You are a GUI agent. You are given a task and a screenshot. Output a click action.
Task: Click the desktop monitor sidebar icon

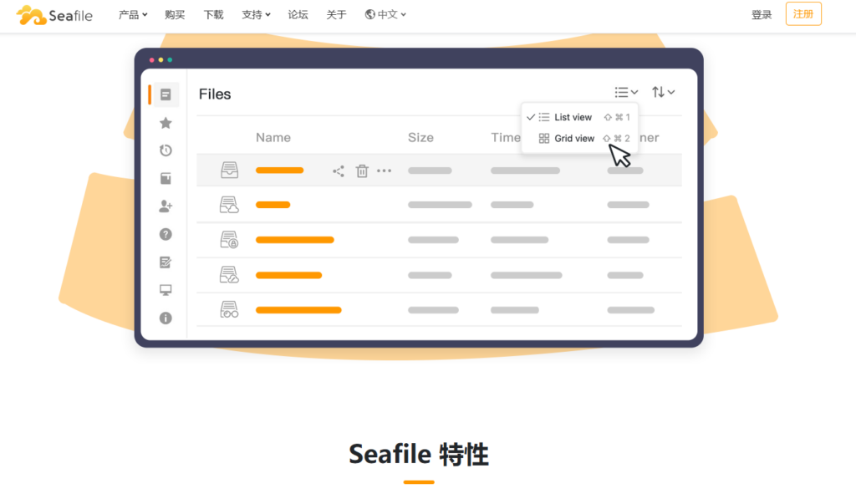point(166,290)
